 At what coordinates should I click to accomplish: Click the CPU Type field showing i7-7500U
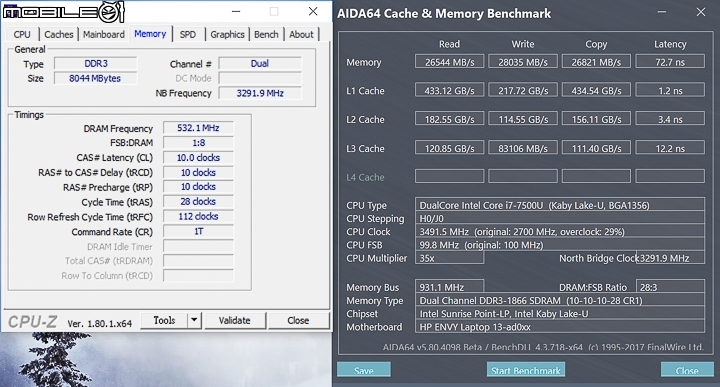coord(560,205)
